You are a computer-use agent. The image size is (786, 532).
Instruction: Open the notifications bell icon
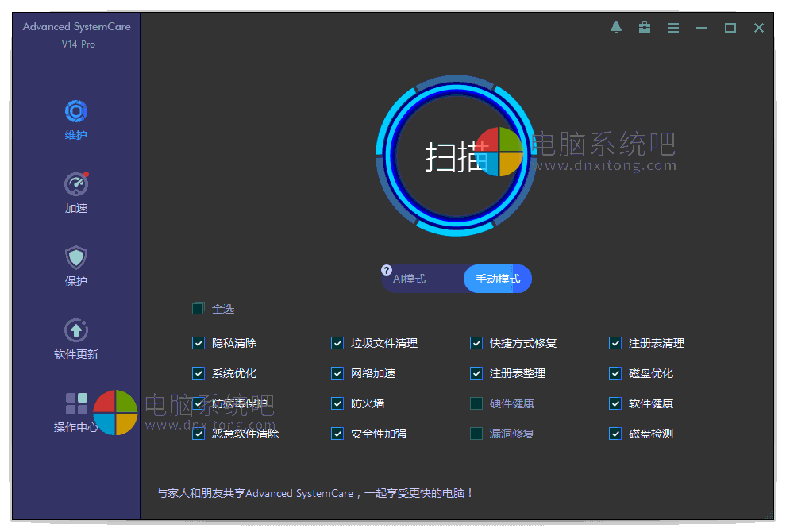click(616, 28)
